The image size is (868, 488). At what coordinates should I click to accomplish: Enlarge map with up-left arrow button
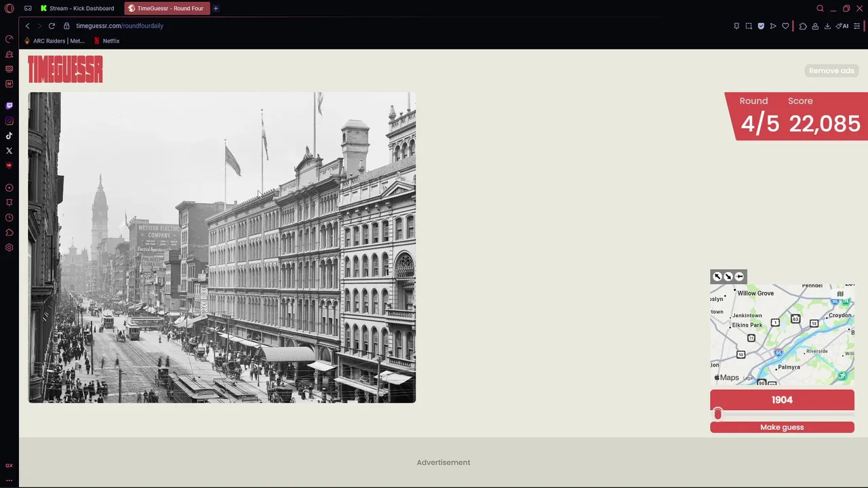pyautogui.click(x=717, y=276)
